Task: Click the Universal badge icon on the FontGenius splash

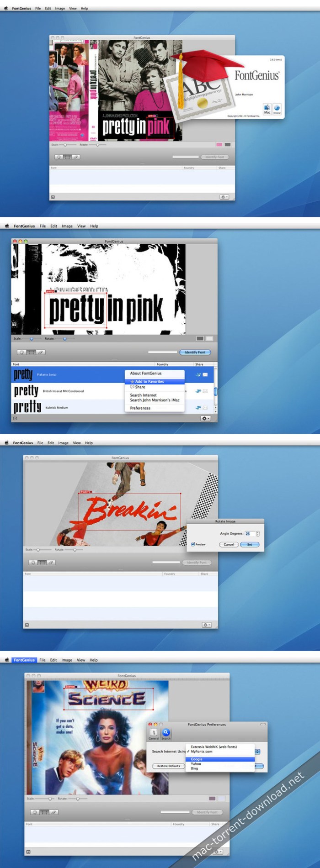Action: [x=277, y=109]
